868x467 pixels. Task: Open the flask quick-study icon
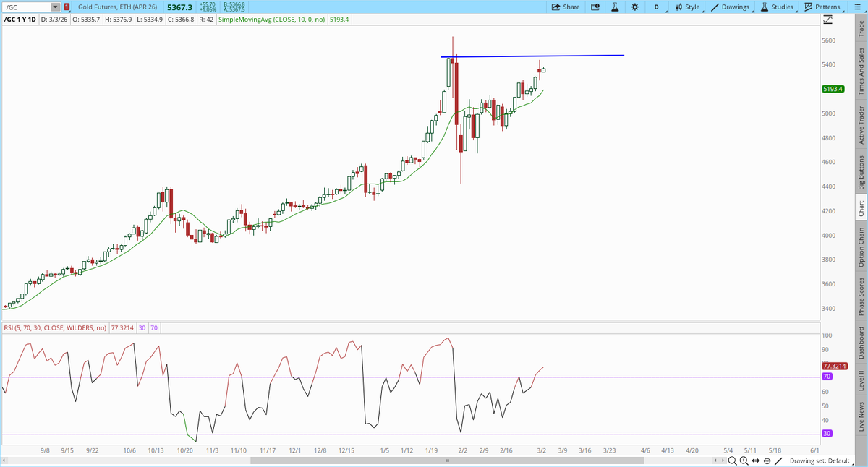pyautogui.click(x=614, y=7)
